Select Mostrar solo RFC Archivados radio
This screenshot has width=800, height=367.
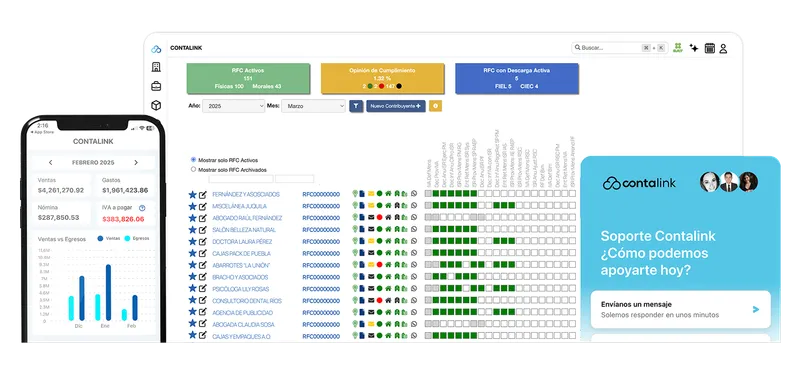[x=193, y=169]
